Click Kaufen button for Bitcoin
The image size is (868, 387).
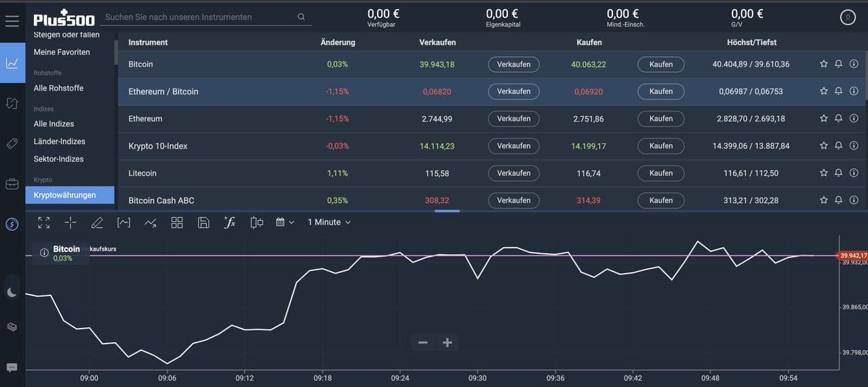coord(660,64)
